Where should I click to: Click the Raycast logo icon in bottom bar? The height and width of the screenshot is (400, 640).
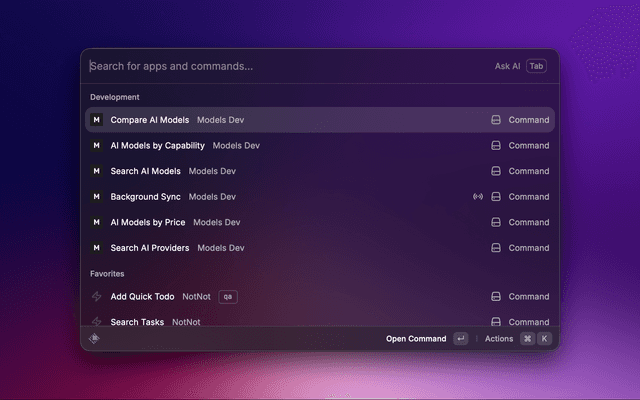[95, 339]
